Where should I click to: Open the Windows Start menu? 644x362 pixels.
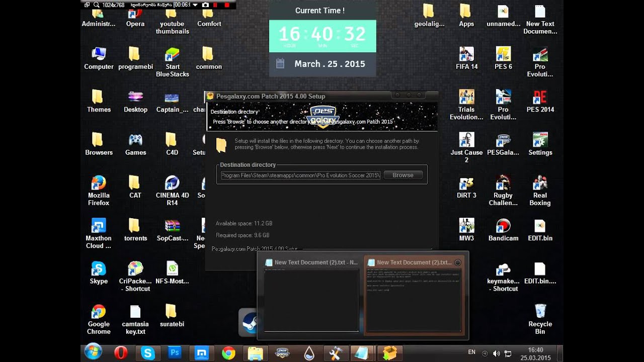94,352
